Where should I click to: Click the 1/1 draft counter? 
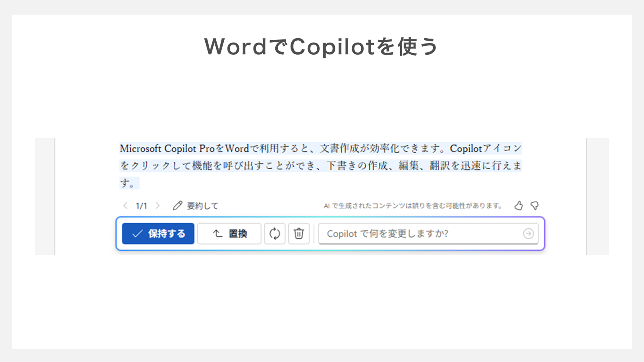[x=141, y=206]
